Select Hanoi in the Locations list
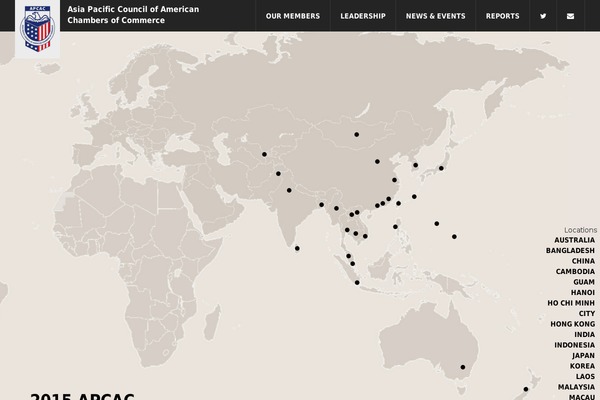 tap(583, 292)
